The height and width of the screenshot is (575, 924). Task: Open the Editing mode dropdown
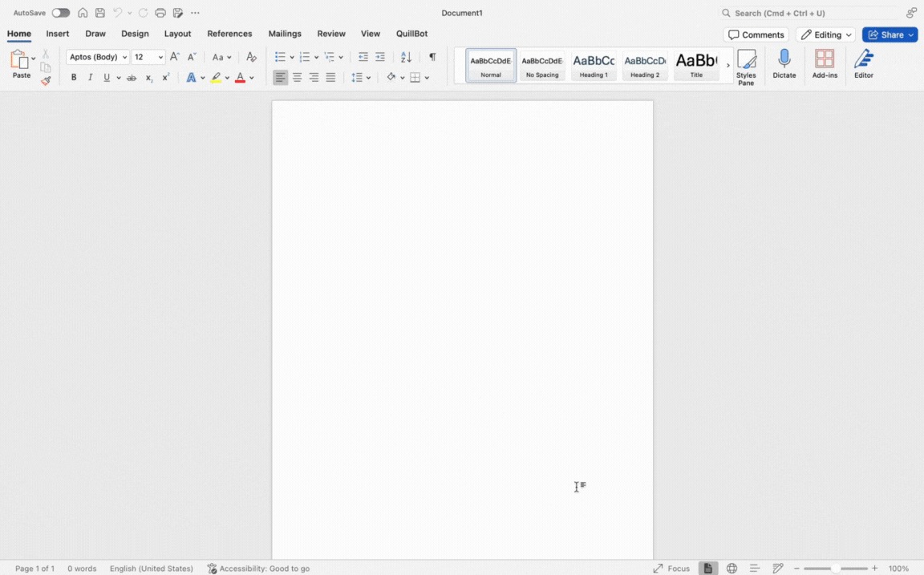pyautogui.click(x=825, y=35)
